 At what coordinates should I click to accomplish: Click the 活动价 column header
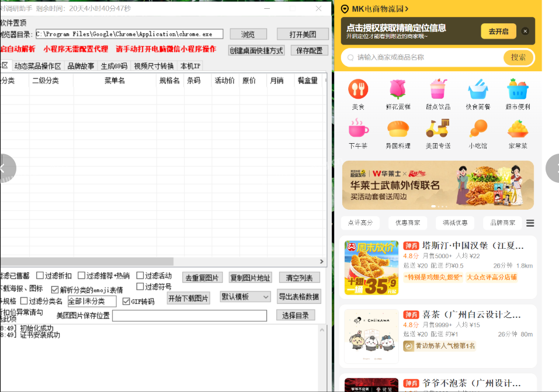[x=225, y=81]
